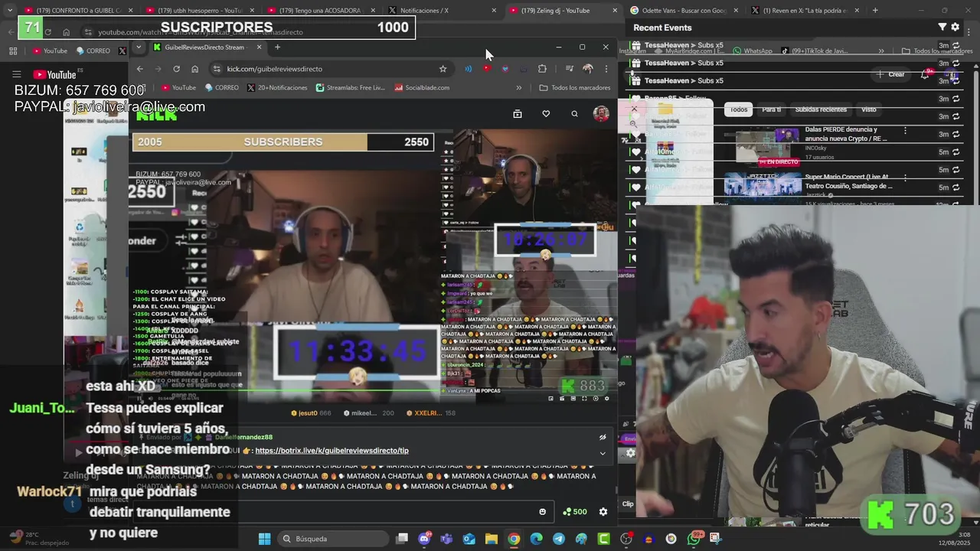The height and width of the screenshot is (551, 980).
Task: Open the Windows Start menu
Action: click(264, 539)
